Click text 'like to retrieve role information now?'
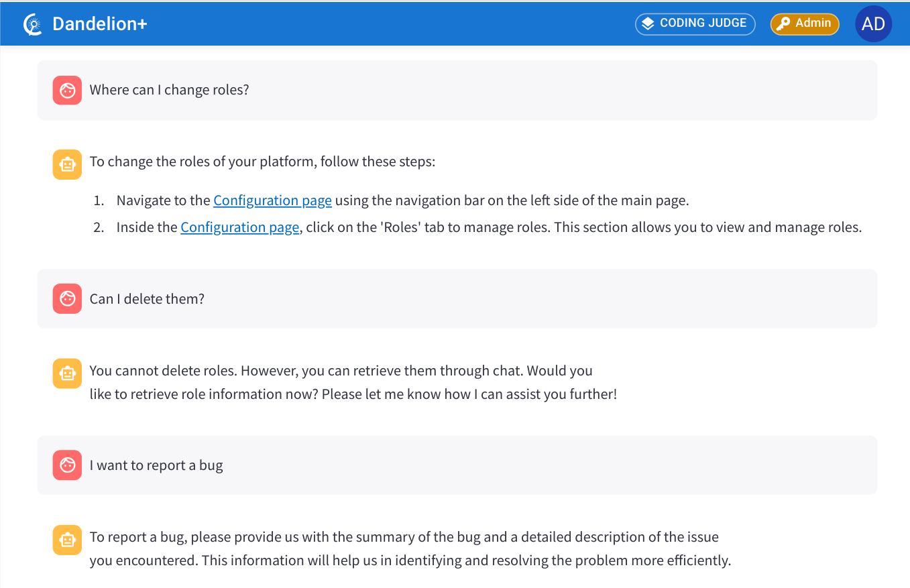The height and width of the screenshot is (588, 910). 204,394
